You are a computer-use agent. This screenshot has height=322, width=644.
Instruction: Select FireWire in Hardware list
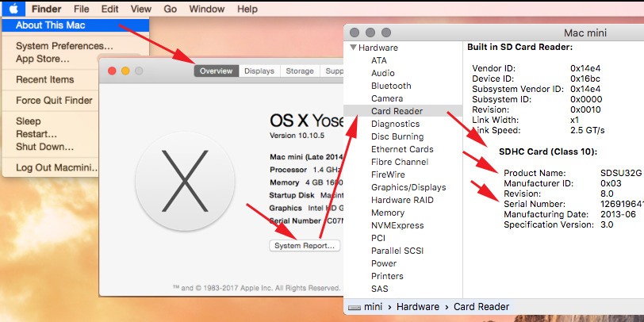(388, 175)
